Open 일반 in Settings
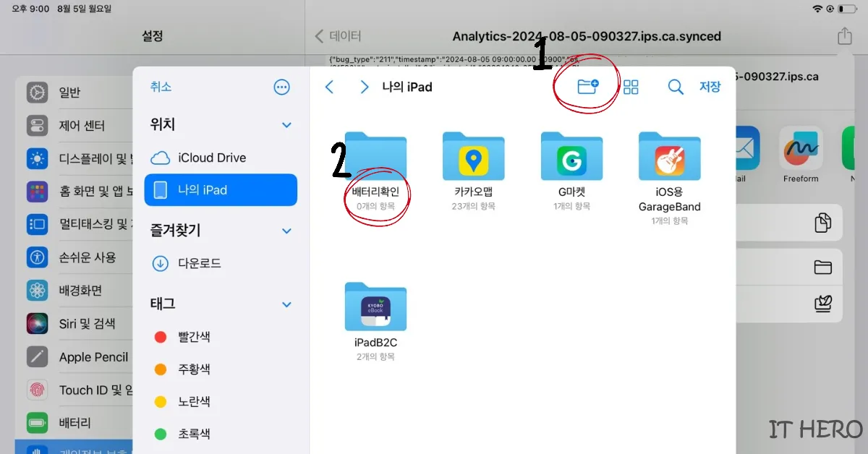Screen dimensions: 868x454 click(x=72, y=93)
